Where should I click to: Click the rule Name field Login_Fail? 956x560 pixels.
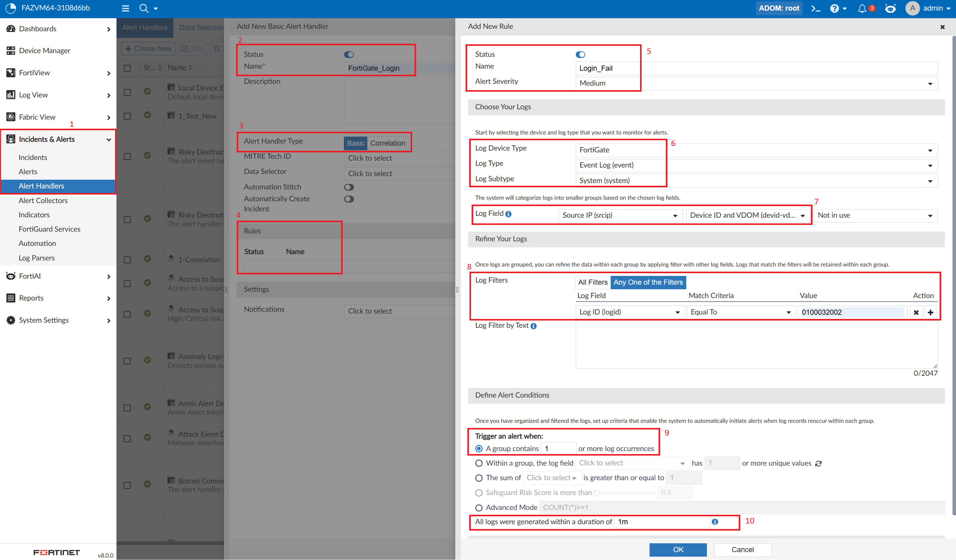(x=756, y=68)
